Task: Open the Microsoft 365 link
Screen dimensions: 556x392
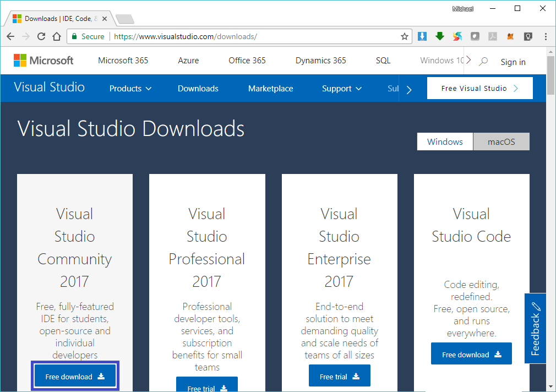Action: pyautogui.click(x=123, y=61)
